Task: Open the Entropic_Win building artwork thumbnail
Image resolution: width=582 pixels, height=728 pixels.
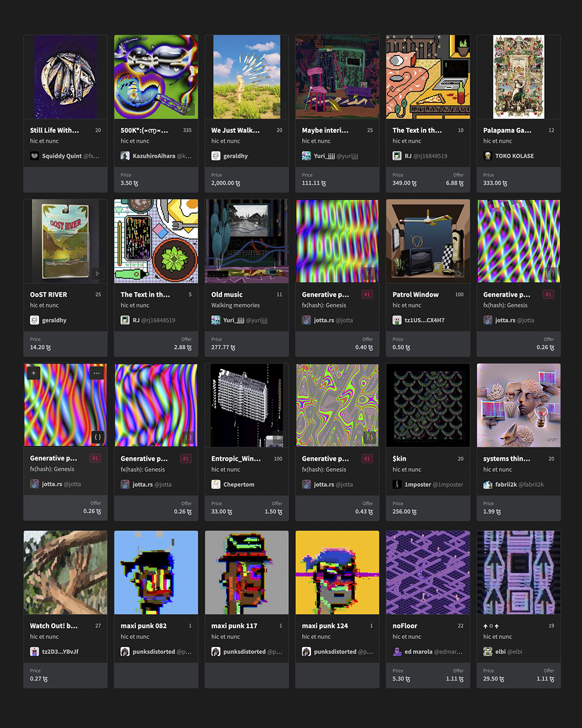Action: click(247, 406)
